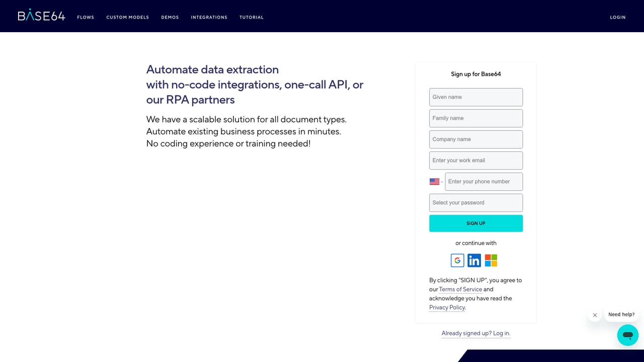
Task: Click the 'or continue with' text
Action: 476,243
